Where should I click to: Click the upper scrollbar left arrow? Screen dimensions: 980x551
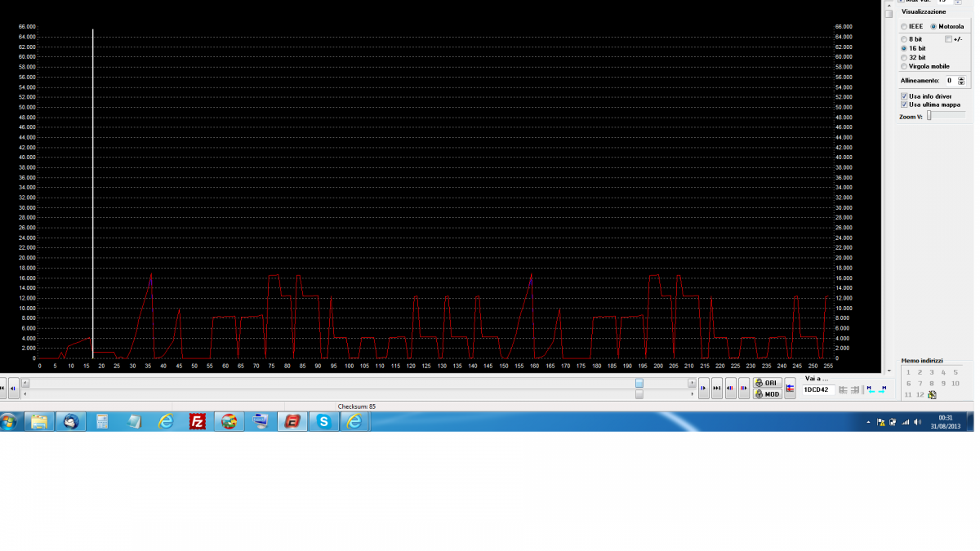coord(25,382)
